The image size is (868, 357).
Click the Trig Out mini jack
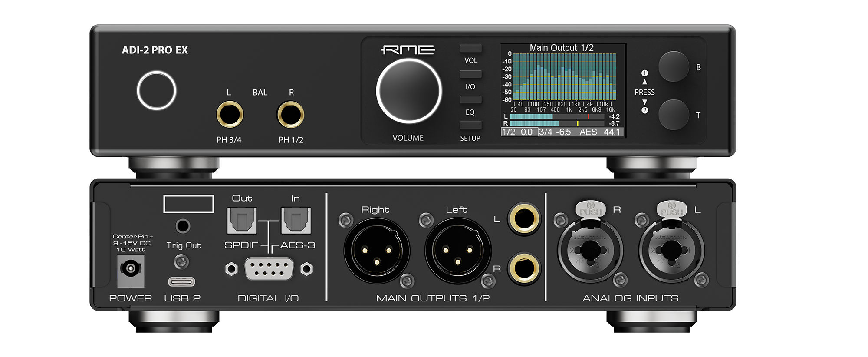click(x=183, y=226)
